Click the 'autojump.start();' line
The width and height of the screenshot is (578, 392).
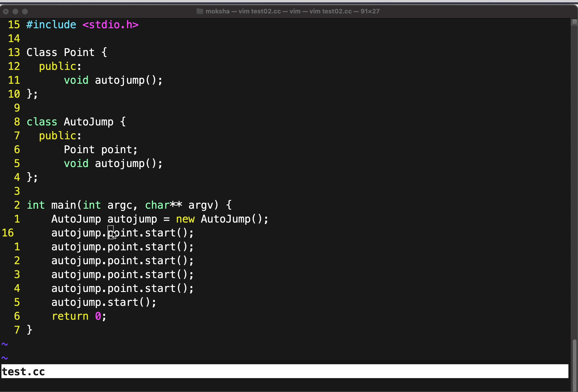point(104,302)
